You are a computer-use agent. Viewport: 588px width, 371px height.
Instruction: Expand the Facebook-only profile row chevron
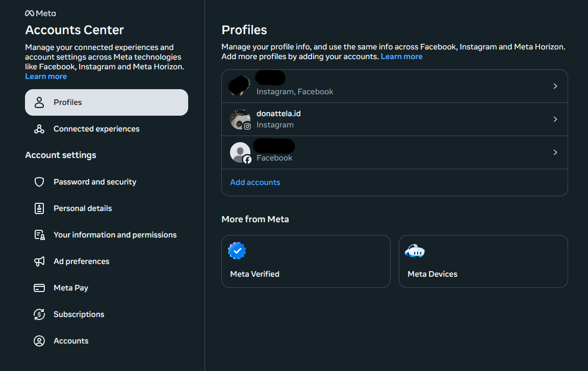coord(555,152)
